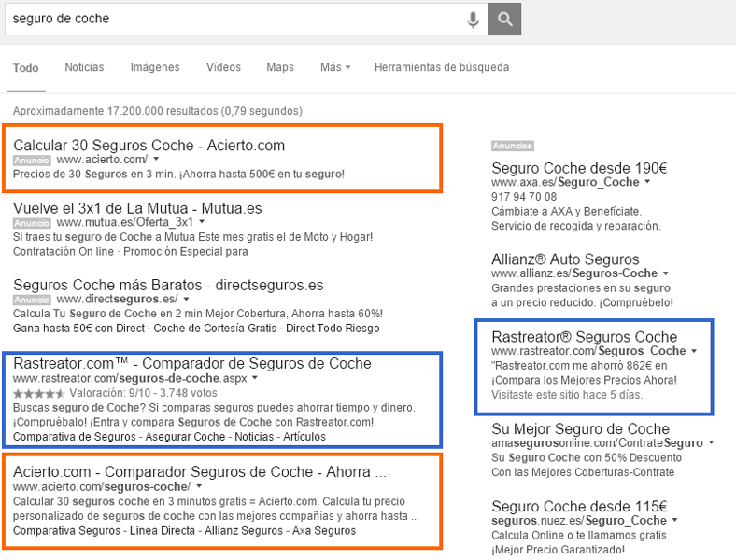Viewport: 736px width, 560px height.
Task: Select the Todo tab
Action: point(26,68)
